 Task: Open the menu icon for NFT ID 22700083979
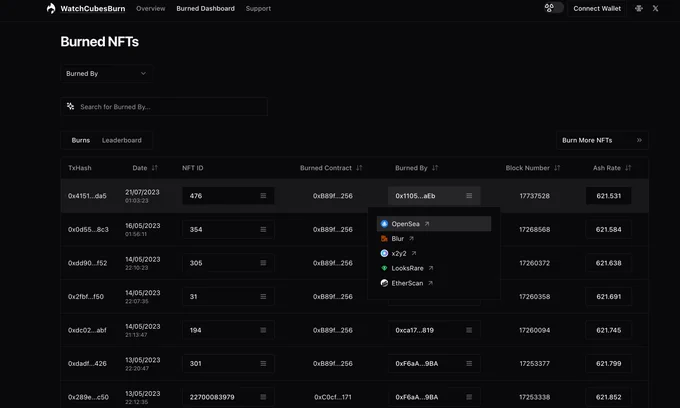[263, 397]
